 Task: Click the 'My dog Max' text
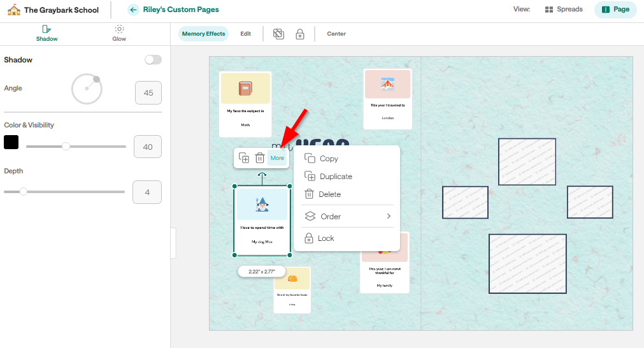pos(262,242)
